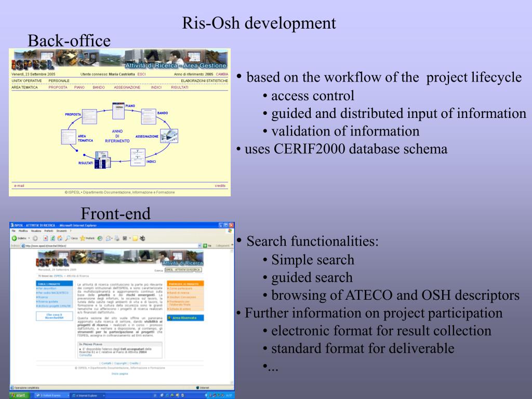Click the IE History icon
The image size is (532, 399).
(100, 238)
